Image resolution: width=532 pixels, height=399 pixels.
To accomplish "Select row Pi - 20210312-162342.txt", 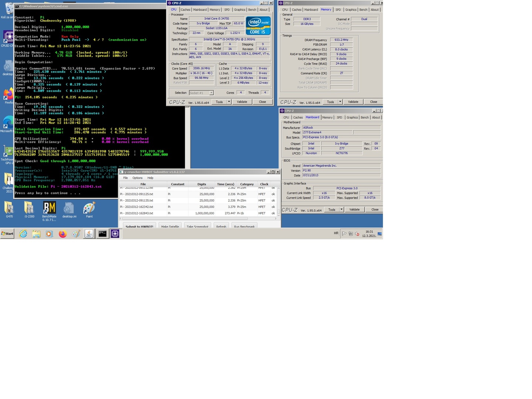I will 198,207.
